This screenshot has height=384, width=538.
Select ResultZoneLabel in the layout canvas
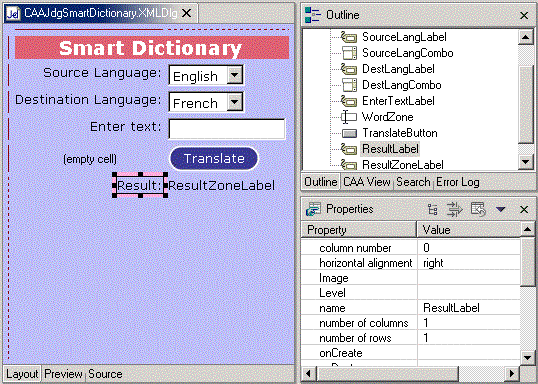(221, 186)
